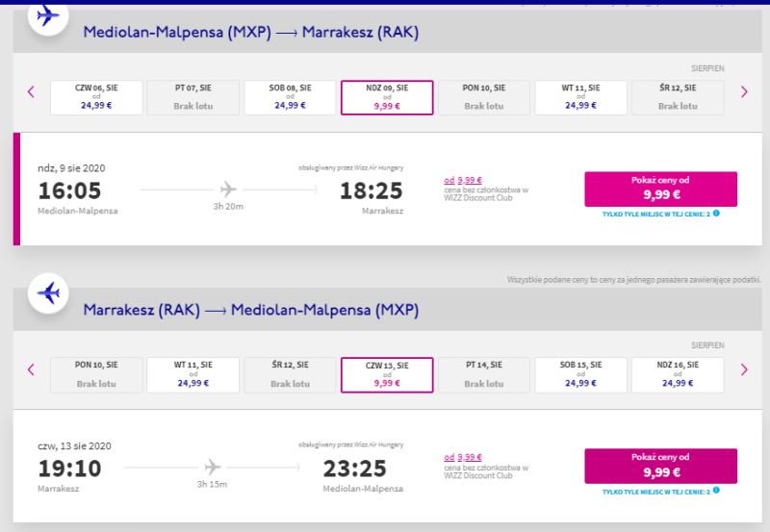The image size is (770, 532).
Task: Select return date SOB 15, SIE
Action: pyautogui.click(x=580, y=375)
